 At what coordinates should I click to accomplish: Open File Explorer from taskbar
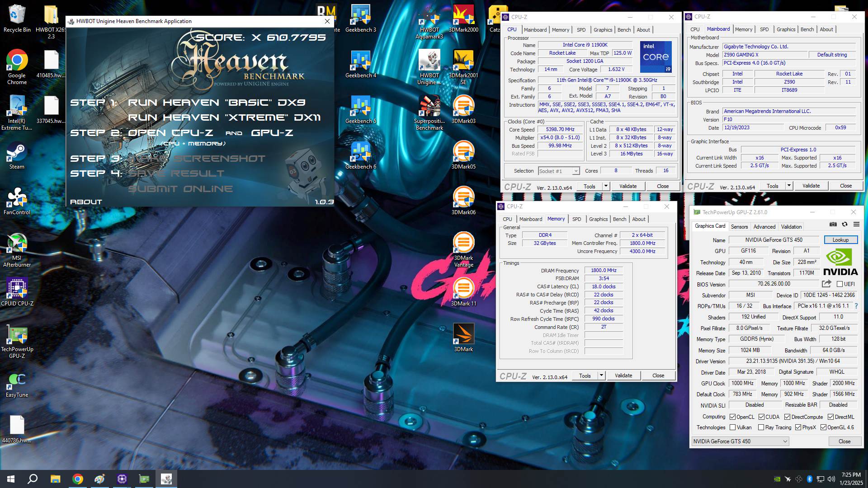point(55,479)
